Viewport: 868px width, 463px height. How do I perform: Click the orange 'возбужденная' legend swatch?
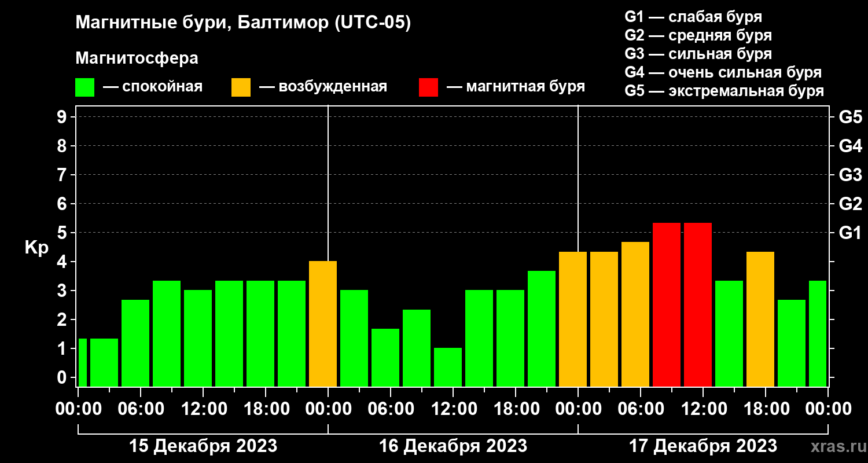point(241,87)
